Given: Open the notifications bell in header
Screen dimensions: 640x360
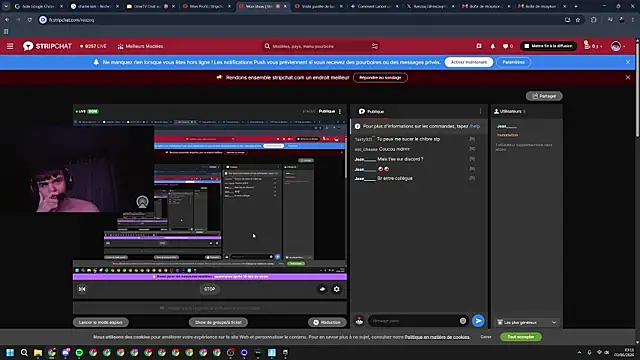Looking at the screenshot, I should 493,46.
